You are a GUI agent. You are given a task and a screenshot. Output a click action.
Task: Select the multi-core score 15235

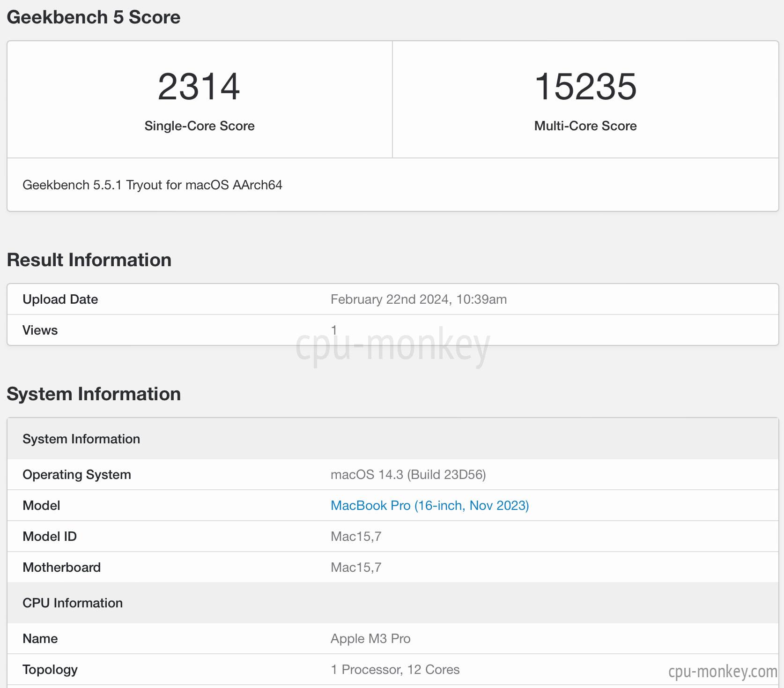coord(585,87)
